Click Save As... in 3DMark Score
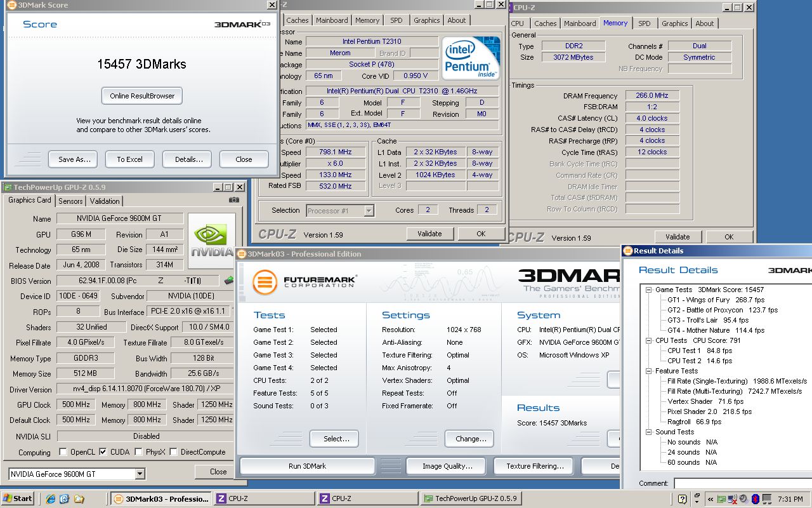This screenshot has width=812, height=508. pos(74,159)
